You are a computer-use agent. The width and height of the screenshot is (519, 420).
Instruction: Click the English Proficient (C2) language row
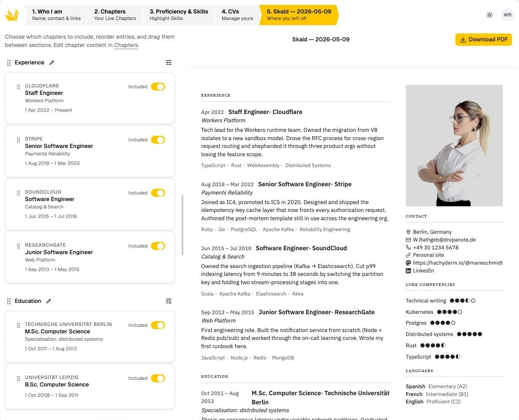[433, 401]
